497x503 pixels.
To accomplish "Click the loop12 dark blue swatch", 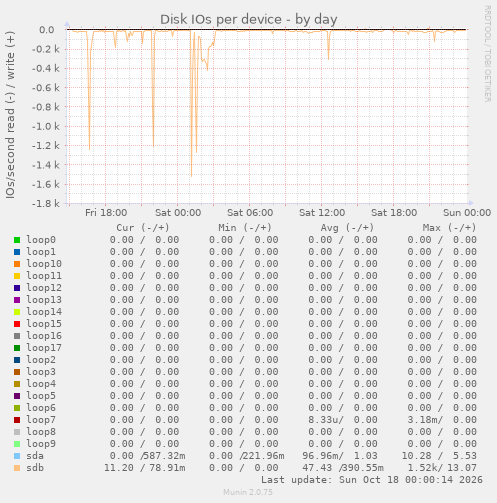I will click(x=17, y=288).
